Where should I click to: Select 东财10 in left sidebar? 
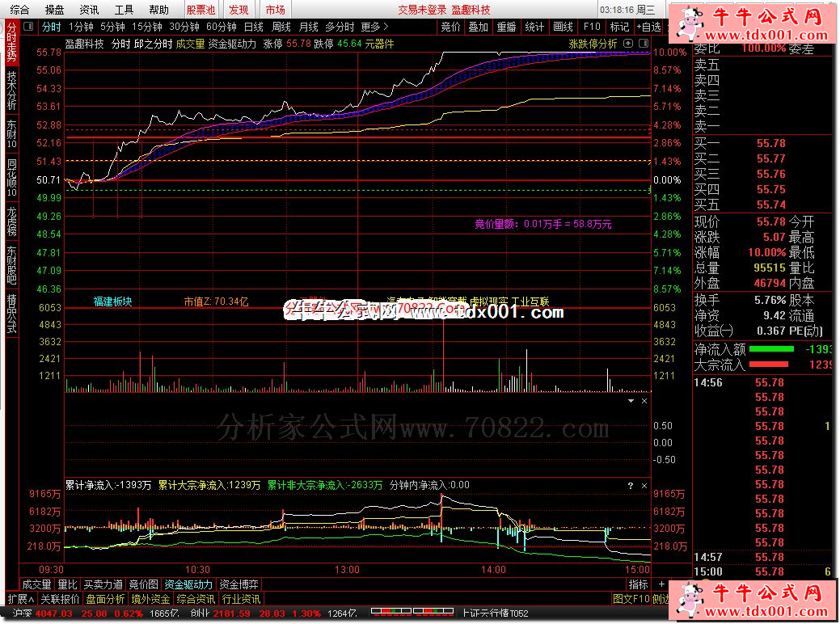[12, 133]
